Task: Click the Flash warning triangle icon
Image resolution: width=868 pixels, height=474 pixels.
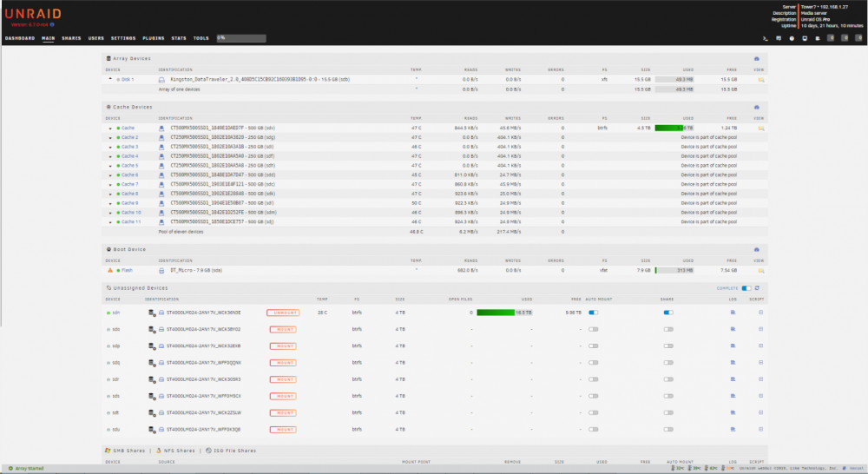Action: (109, 270)
